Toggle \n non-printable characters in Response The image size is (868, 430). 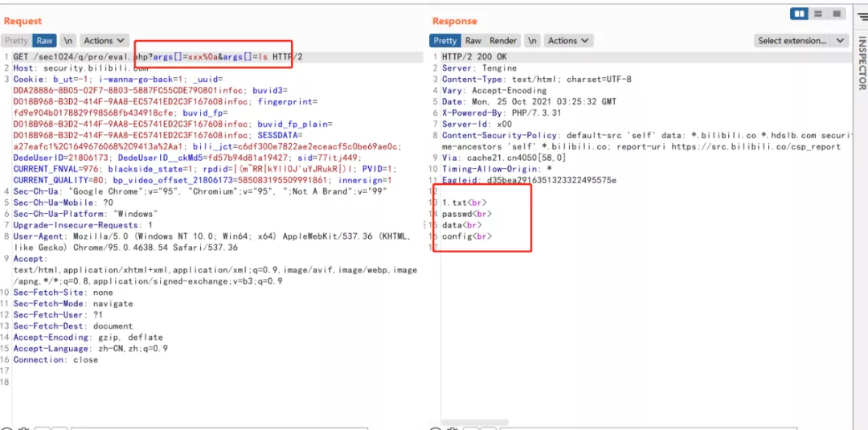point(531,40)
